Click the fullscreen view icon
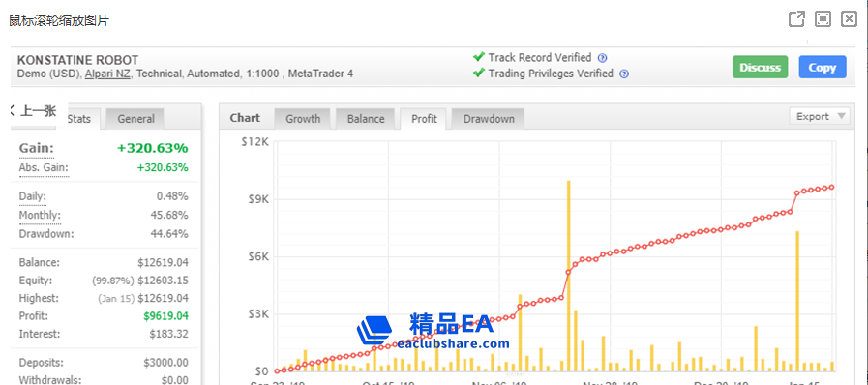This screenshot has width=868, height=385. pos(823,19)
